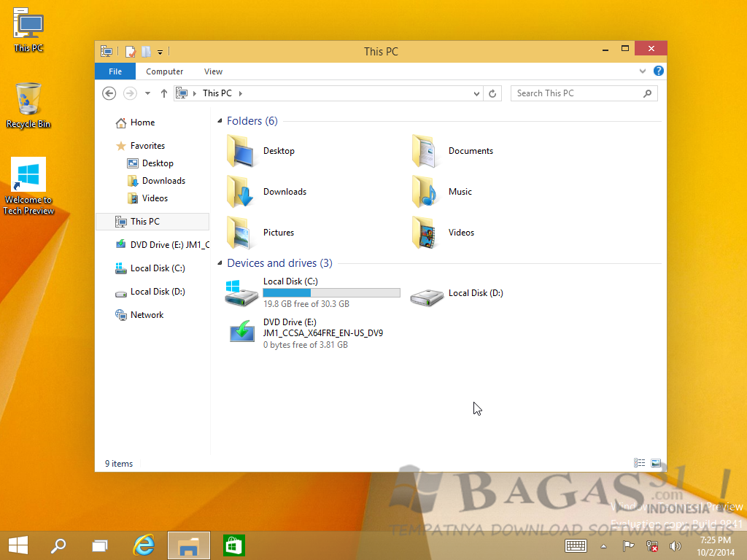Select the Desktop folder icon

click(241, 151)
